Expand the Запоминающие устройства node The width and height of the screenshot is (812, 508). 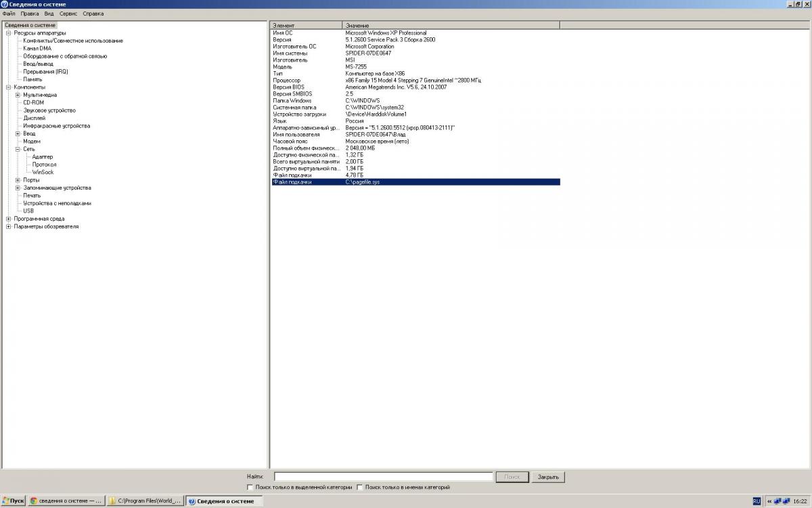point(18,188)
